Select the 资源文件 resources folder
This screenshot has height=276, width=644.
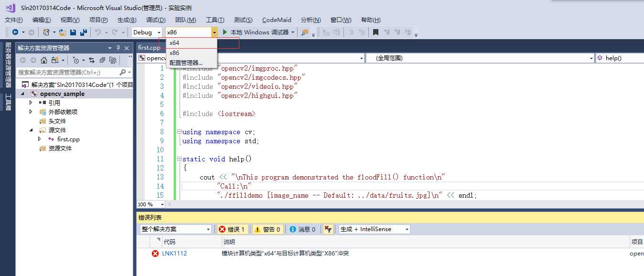coord(60,149)
